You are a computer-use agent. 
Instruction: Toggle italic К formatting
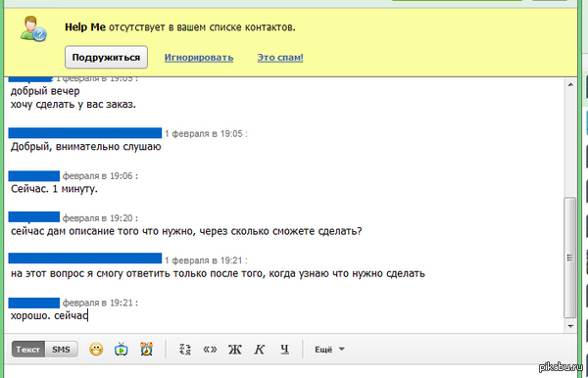[x=260, y=350]
